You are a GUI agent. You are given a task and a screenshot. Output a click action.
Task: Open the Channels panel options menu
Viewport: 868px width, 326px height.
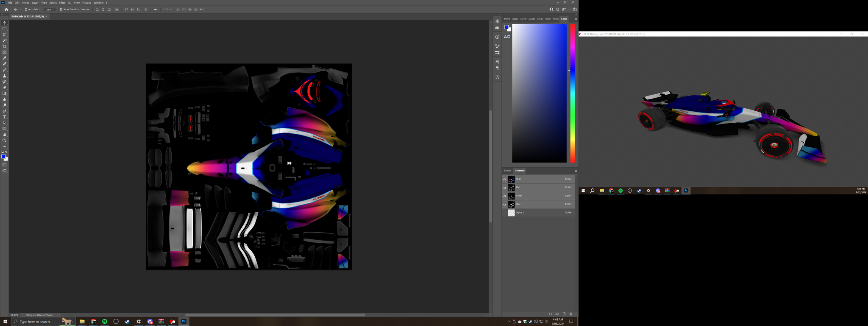tap(576, 171)
